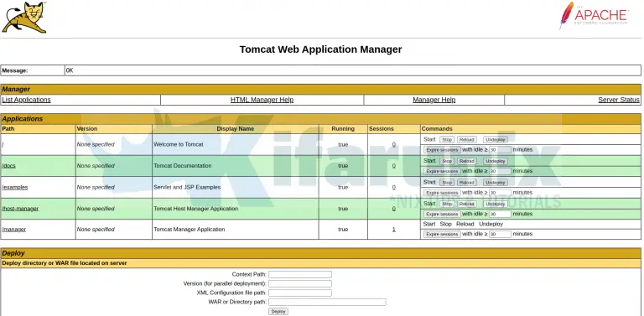Open the Manager Help link
Viewport: 644px width, 316px height.
click(434, 100)
